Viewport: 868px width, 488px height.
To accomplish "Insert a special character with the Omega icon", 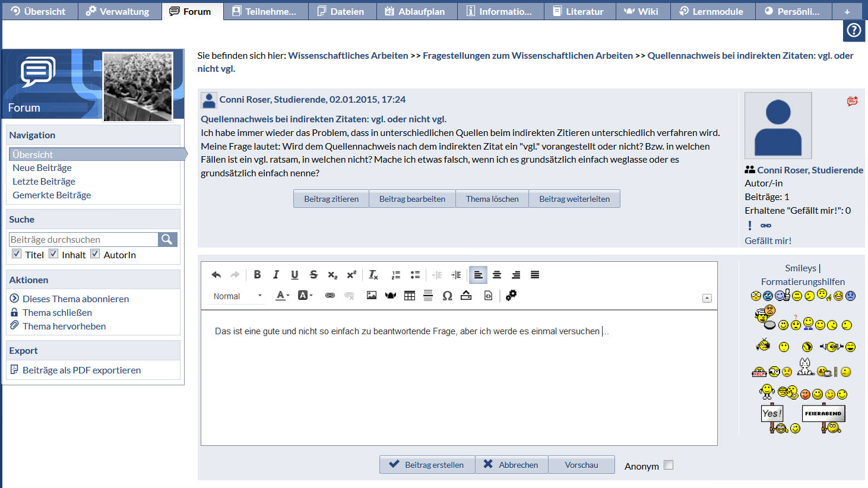I will (447, 296).
